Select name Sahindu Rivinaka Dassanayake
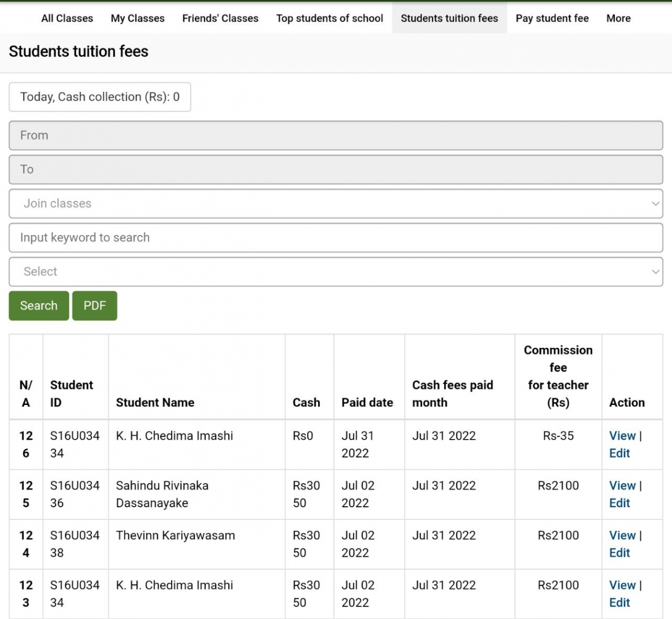 162,494
